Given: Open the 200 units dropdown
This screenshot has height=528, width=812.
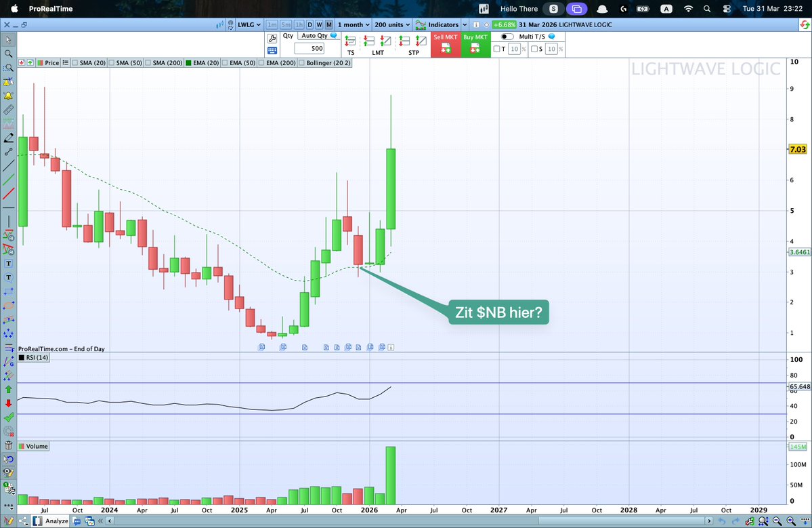Looking at the screenshot, I should pyautogui.click(x=392, y=24).
